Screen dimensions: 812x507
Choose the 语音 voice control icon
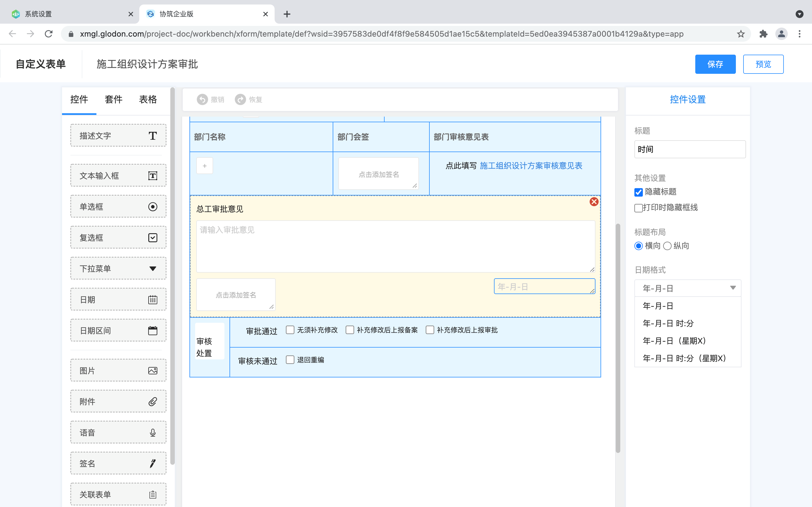click(x=153, y=432)
